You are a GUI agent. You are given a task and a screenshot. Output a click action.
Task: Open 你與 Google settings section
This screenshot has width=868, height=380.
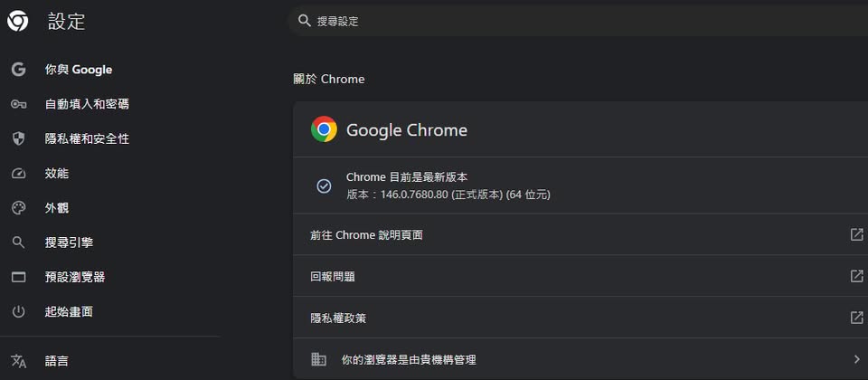click(79, 70)
